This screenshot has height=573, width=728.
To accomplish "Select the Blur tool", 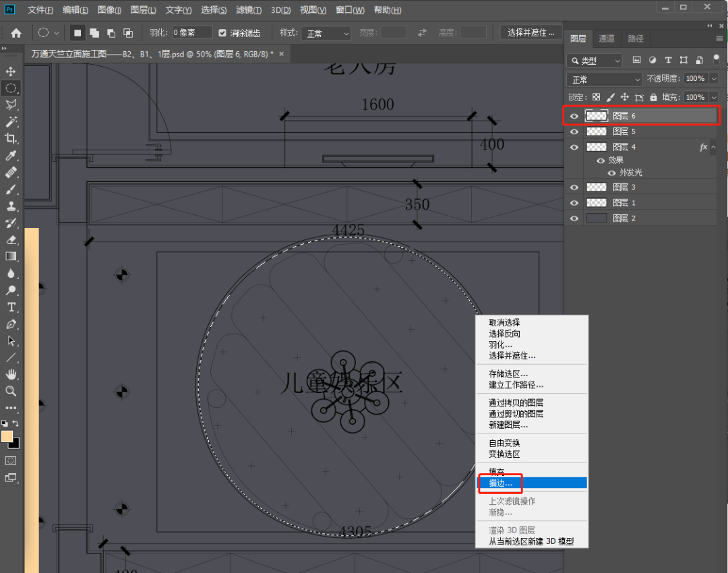I will tap(11, 274).
